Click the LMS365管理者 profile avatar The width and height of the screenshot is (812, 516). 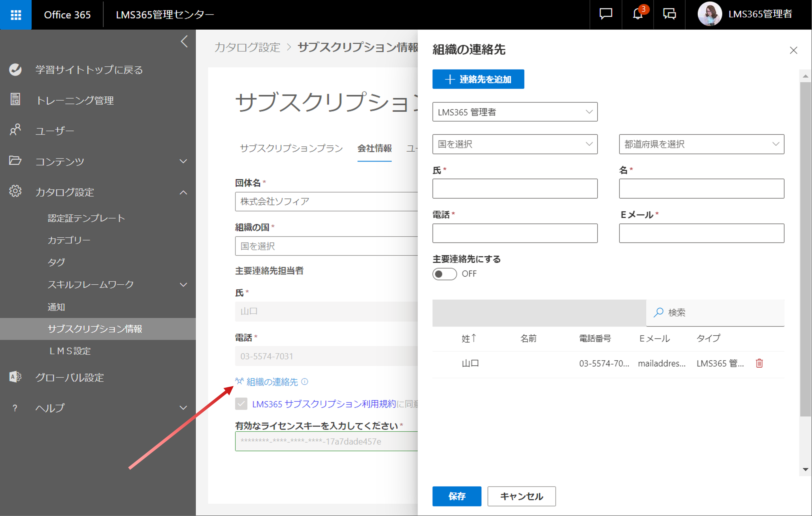point(709,14)
